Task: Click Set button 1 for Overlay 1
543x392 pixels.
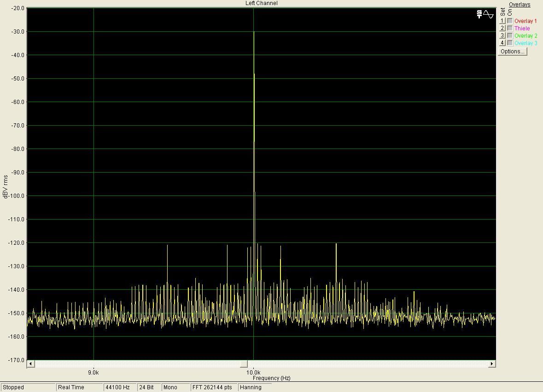Action: [502, 21]
